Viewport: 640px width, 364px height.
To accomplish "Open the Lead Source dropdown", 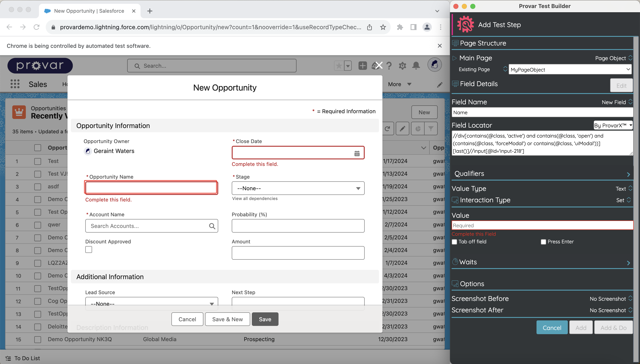I will [151, 303].
